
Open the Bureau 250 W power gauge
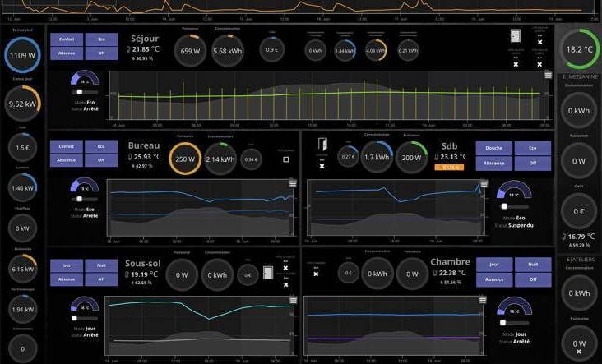click(x=183, y=159)
